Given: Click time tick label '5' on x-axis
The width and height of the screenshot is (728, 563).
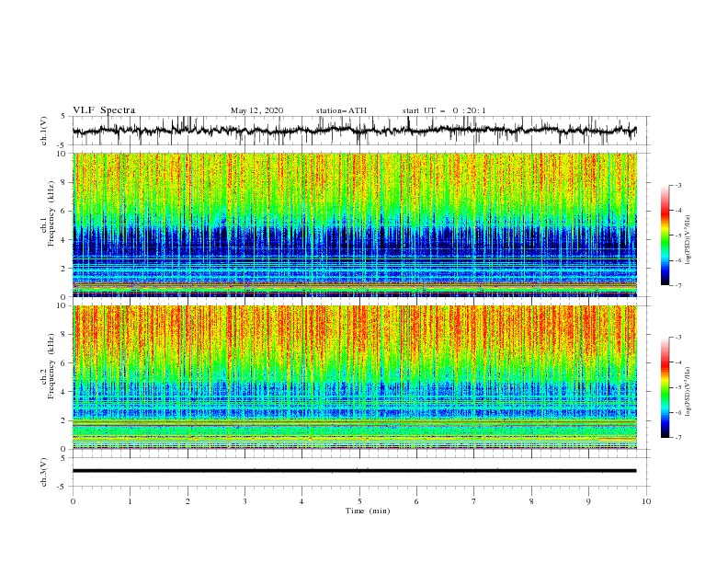Looking at the screenshot, I should 359,501.
